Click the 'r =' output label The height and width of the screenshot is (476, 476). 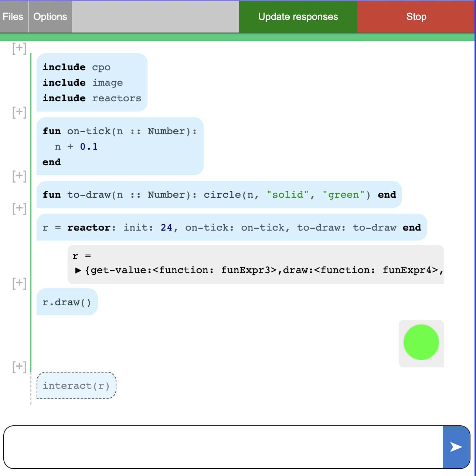(82, 256)
